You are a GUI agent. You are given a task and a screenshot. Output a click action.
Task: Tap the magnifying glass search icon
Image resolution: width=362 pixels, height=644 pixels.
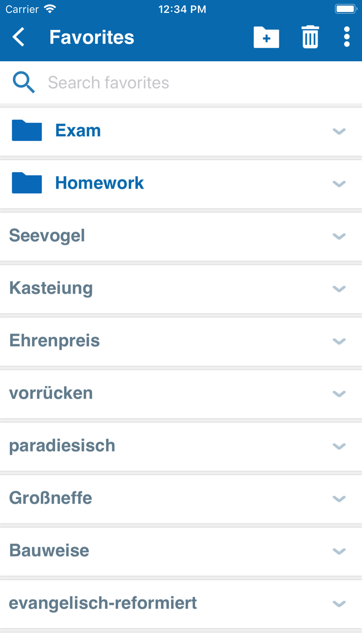(x=24, y=82)
